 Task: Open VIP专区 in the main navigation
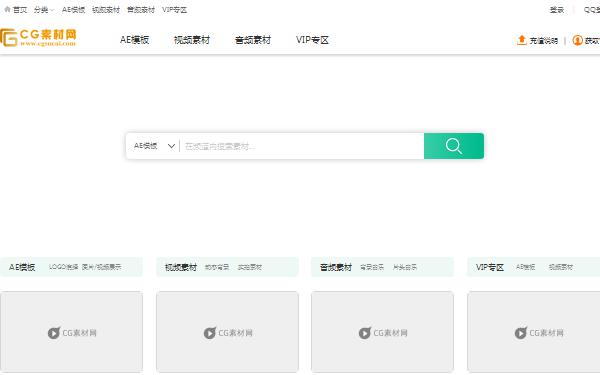[x=312, y=40]
